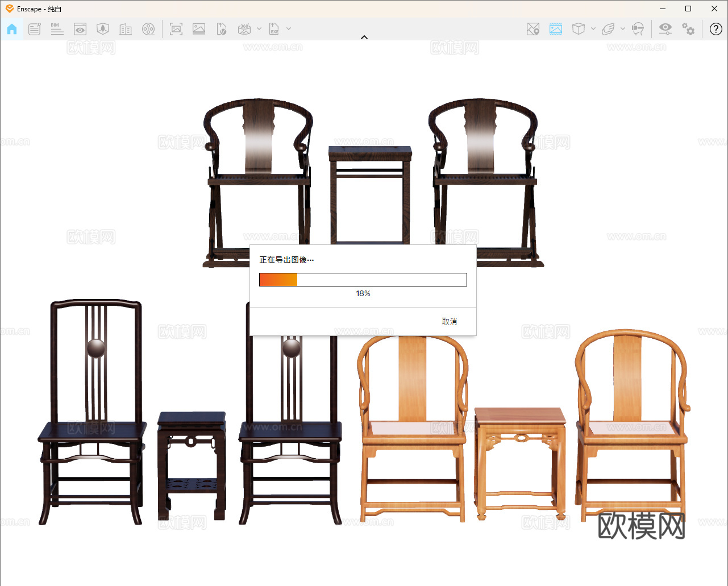728x586 pixels.
Task: Maximize the Enscape window
Action: (x=688, y=9)
